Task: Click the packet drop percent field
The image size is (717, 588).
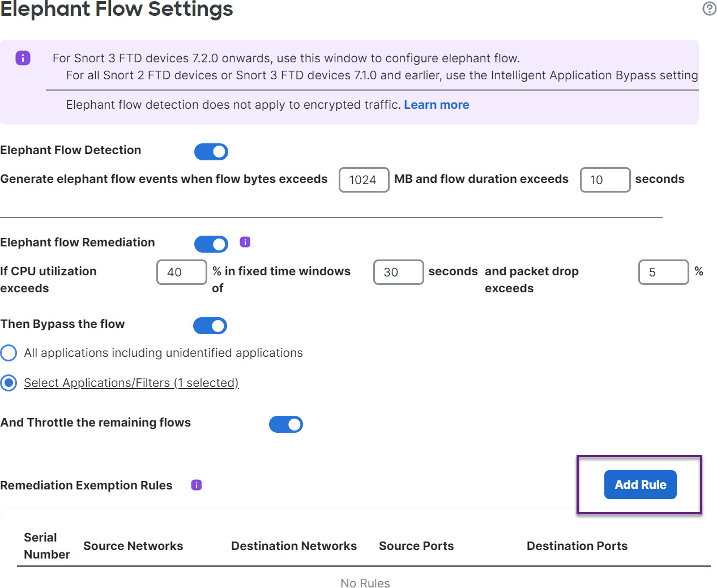Action: tap(663, 272)
